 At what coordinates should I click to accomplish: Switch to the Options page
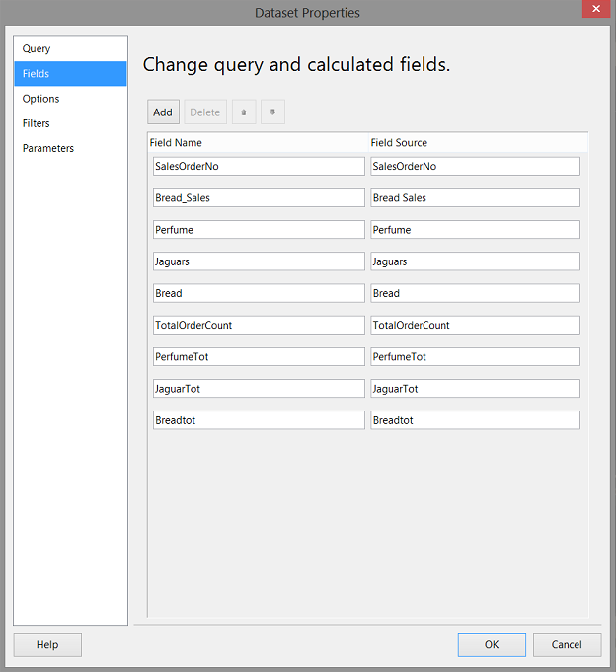tap(41, 99)
